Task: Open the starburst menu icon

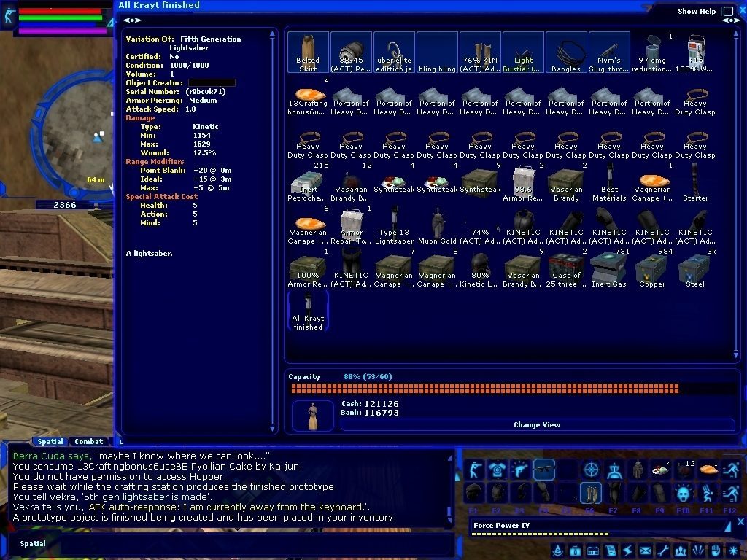Action: pos(734,551)
